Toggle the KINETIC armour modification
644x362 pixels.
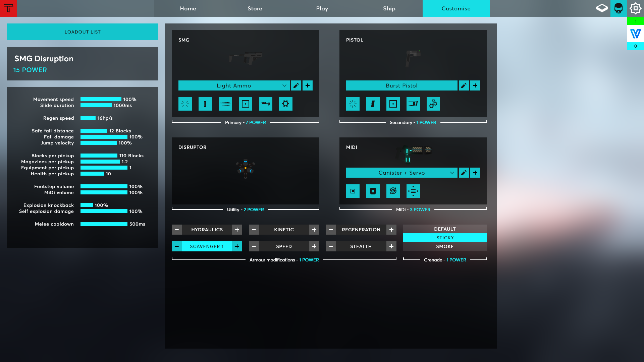pos(284,230)
